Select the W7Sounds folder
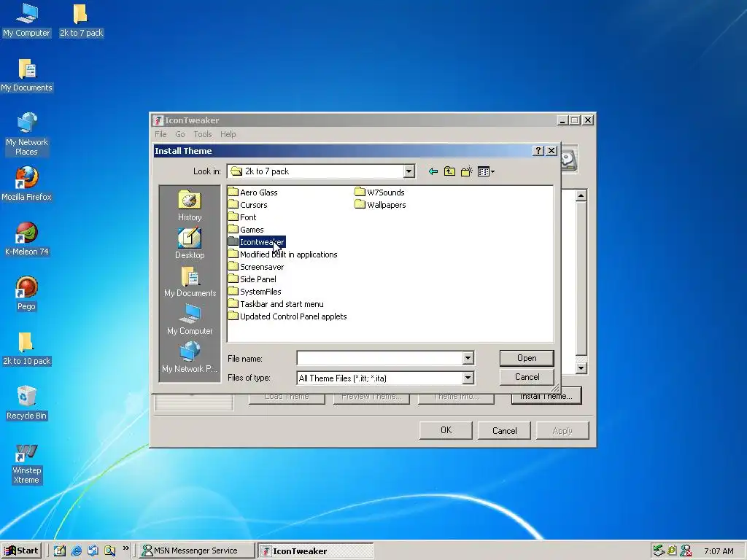 (x=379, y=192)
